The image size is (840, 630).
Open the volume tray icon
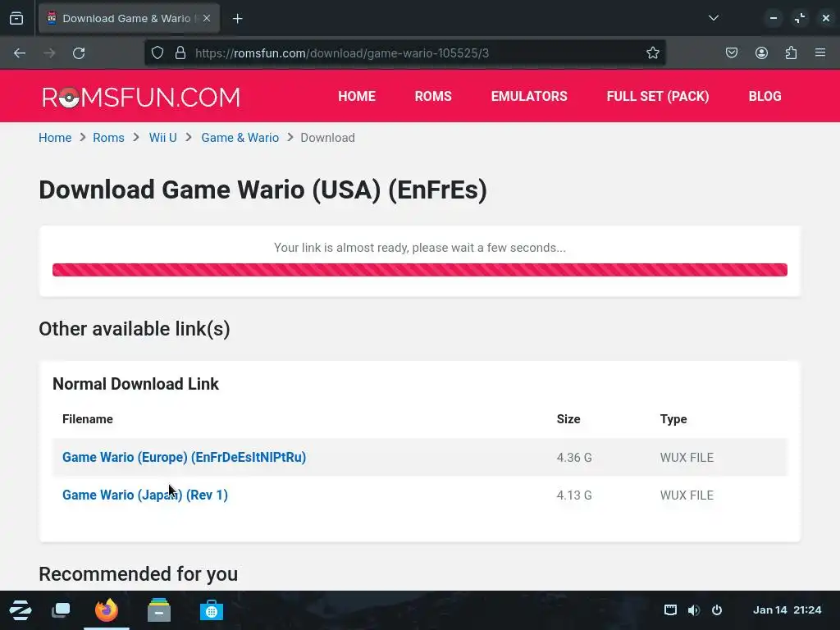coord(694,610)
